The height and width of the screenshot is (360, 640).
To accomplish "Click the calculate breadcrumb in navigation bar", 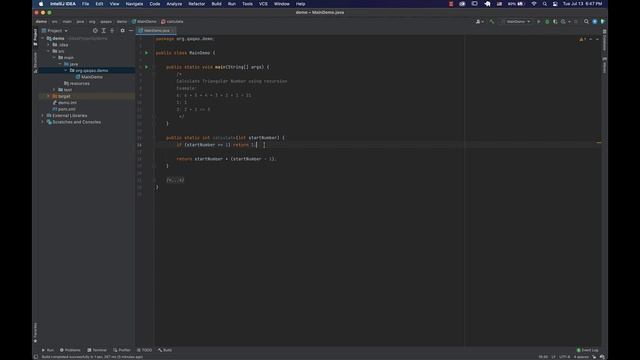I will pos(172,22).
